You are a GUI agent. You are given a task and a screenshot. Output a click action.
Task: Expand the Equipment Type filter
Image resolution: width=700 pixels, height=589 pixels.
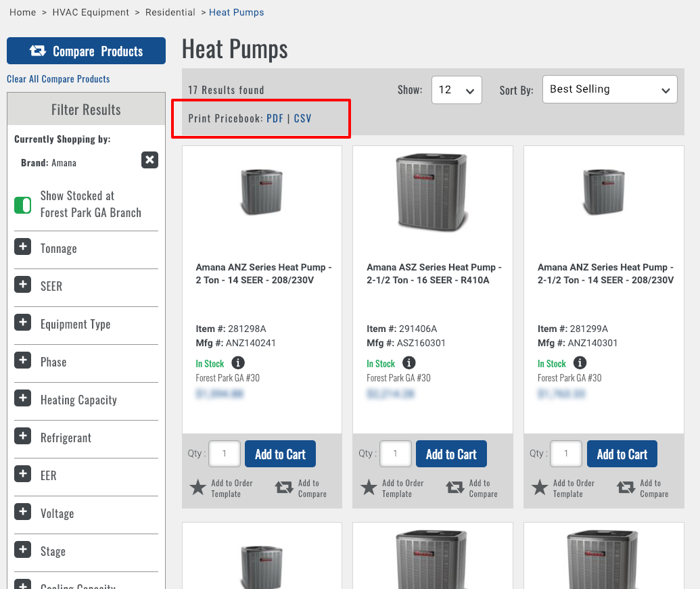(23, 322)
